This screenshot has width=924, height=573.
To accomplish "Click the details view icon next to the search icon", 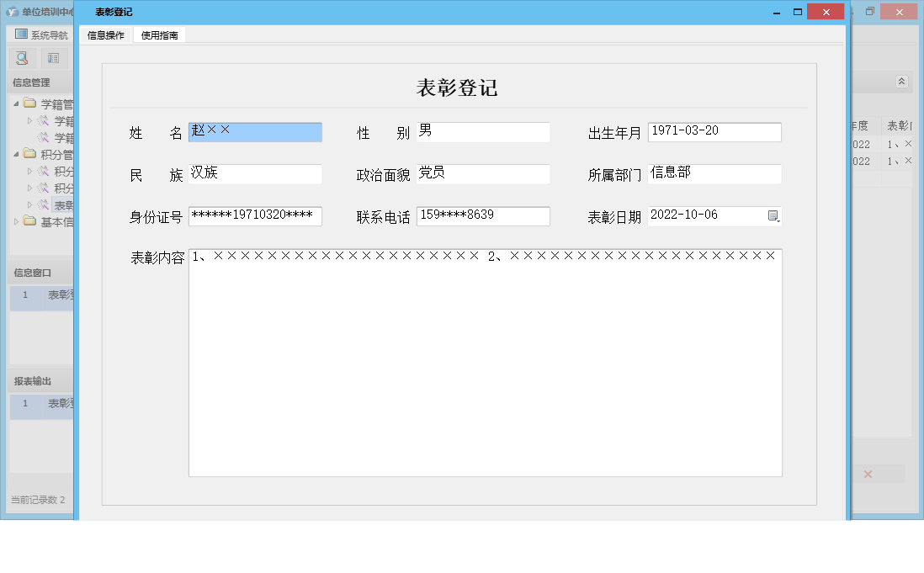I will (52, 58).
